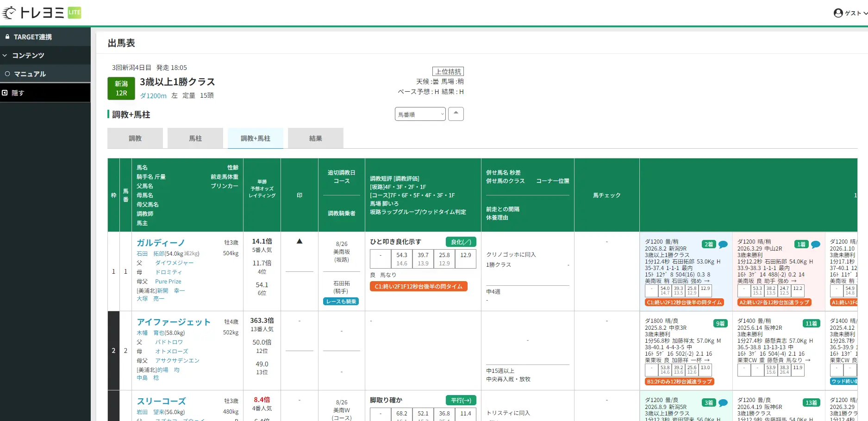Click the ▲ mark for ガルディーノ
The height and width of the screenshot is (421, 868).
click(300, 241)
